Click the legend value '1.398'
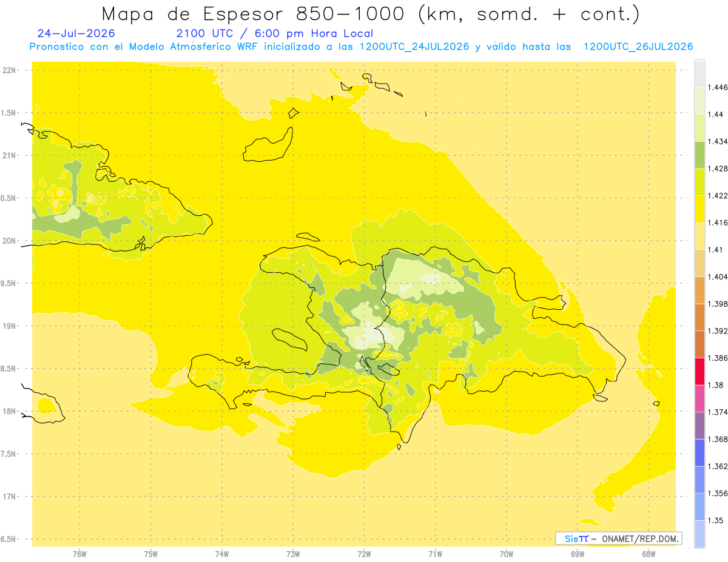This screenshot has height=562, width=728. coord(718,304)
